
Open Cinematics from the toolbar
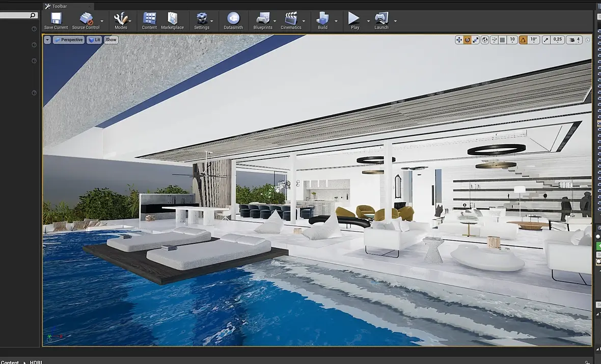tap(291, 21)
